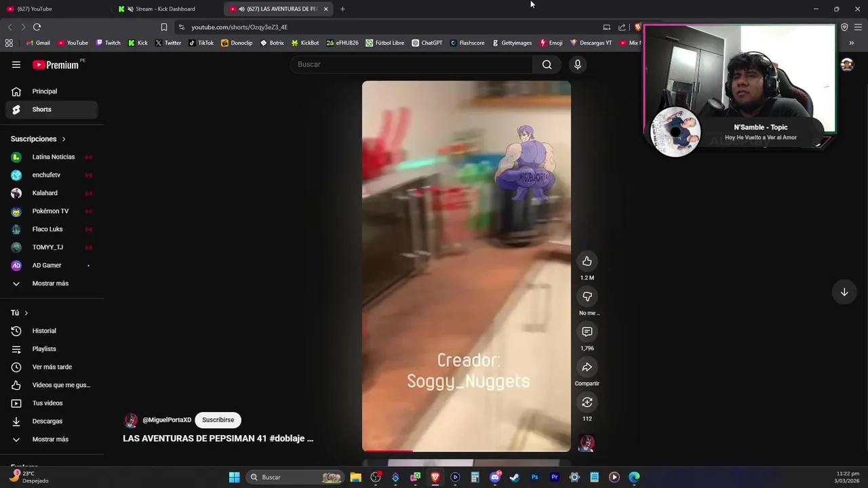868x488 pixels.
Task: Open Pokémon TV subscription channel
Action: (52, 211)
